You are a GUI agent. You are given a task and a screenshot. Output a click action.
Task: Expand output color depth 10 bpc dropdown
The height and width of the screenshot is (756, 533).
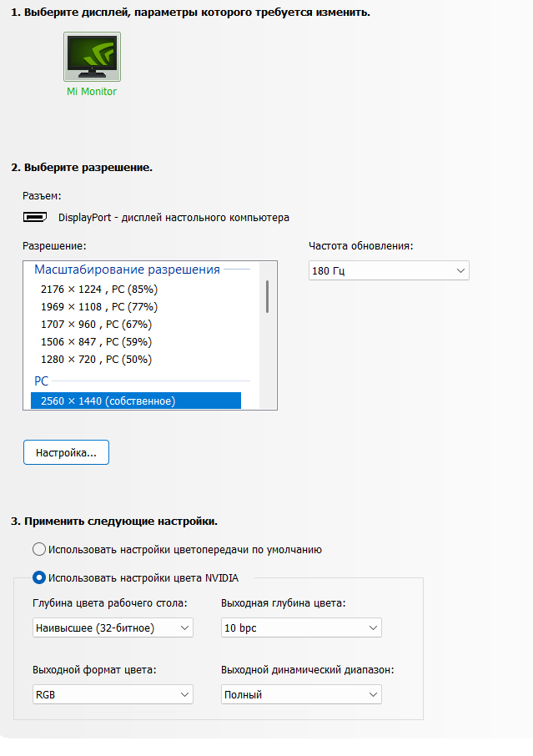click(x=301, y=627)
